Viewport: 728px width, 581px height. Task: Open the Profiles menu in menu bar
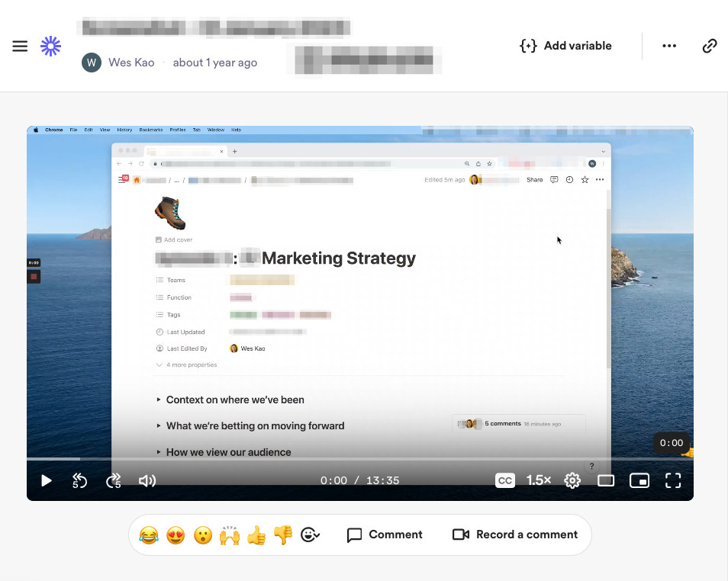pyautogui.click(x=177, y=130)
